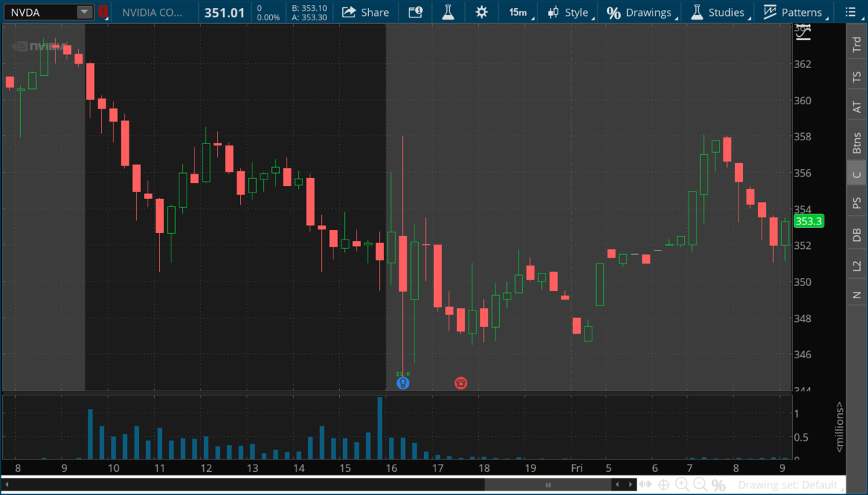Click the NVDA symbol input field

41,12
